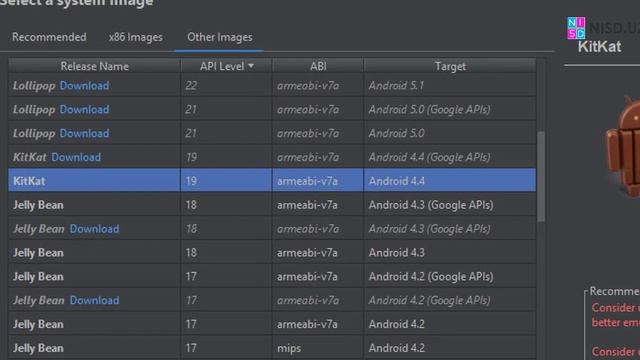Sort by the Target column header
This screenshot has width=640, height=360.
point(450,66)
